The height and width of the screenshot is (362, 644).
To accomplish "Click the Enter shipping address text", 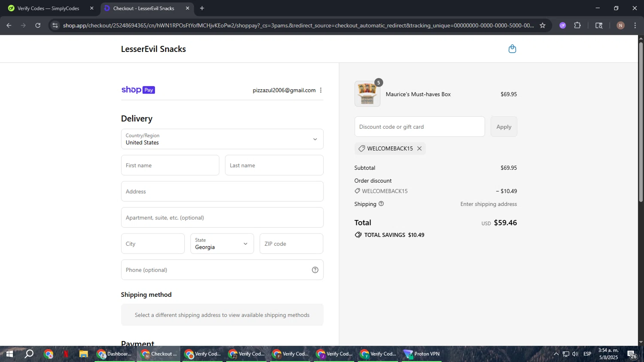I will (489, 204).
